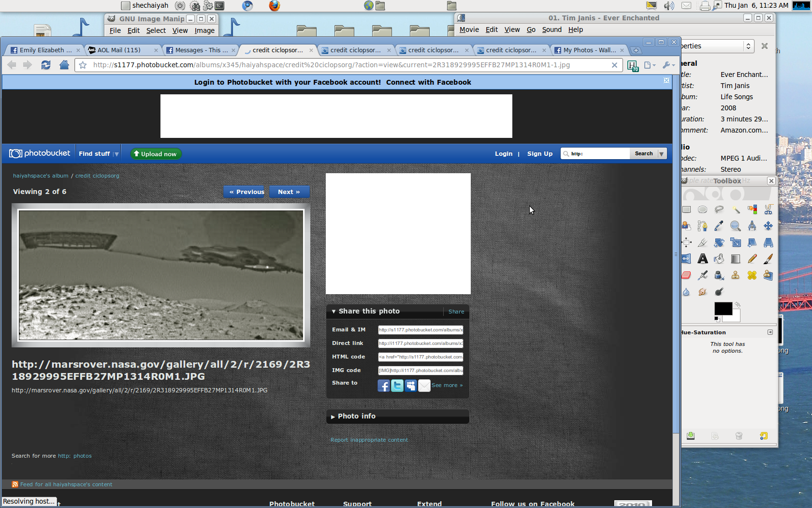Select the Rectangle Select tool in Toolbox
The width and height of the screenshot is (812, 508).
686,209
